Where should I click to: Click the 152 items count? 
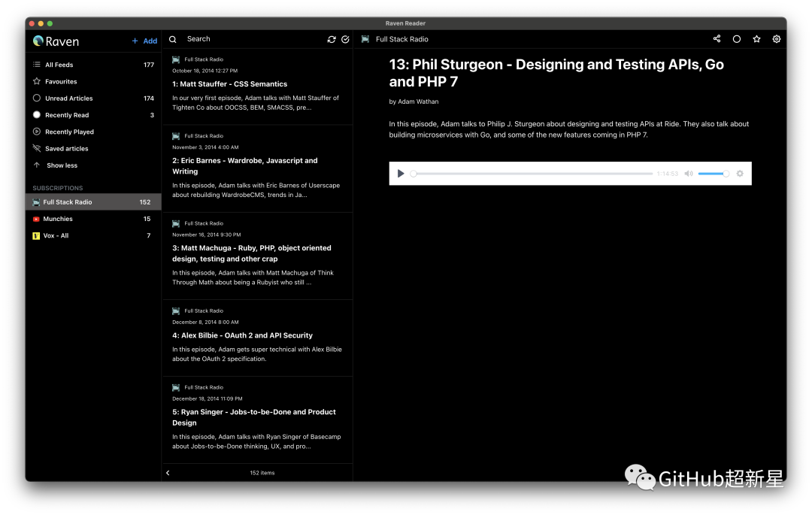[x=262, y=473]
